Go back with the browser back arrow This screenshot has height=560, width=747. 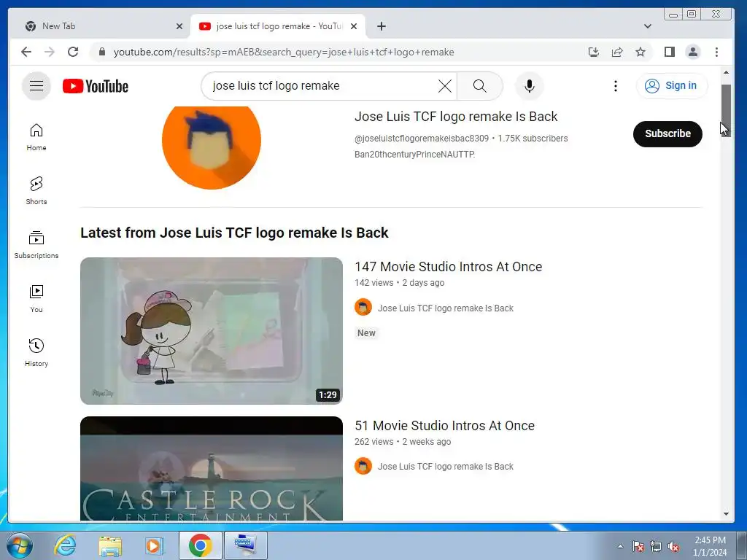26,52
